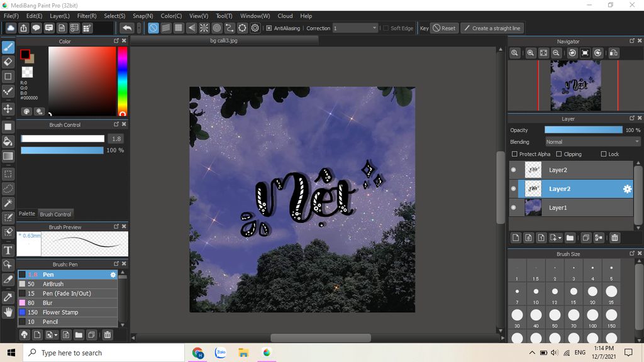The width and height of the screenshot is (644, 362).
Task: Delete brush using Brush panel trash icon
Action: pos(107,335)
